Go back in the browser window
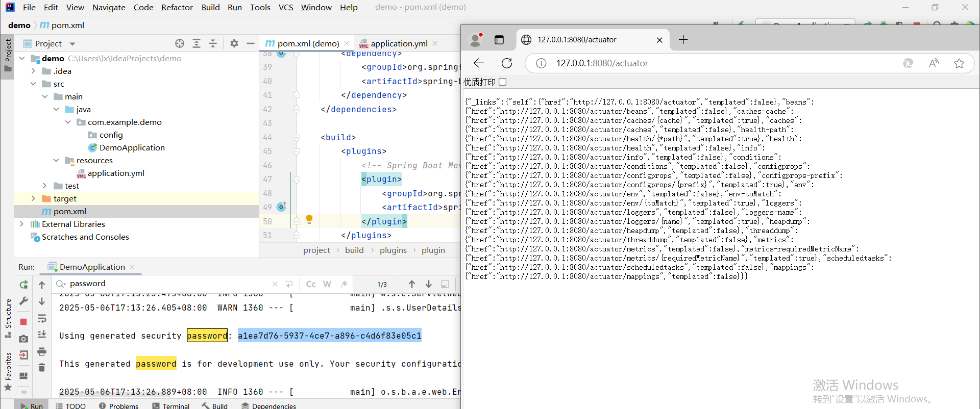The width and height of the screenshot is (980, 409). (x=479, y=63)
